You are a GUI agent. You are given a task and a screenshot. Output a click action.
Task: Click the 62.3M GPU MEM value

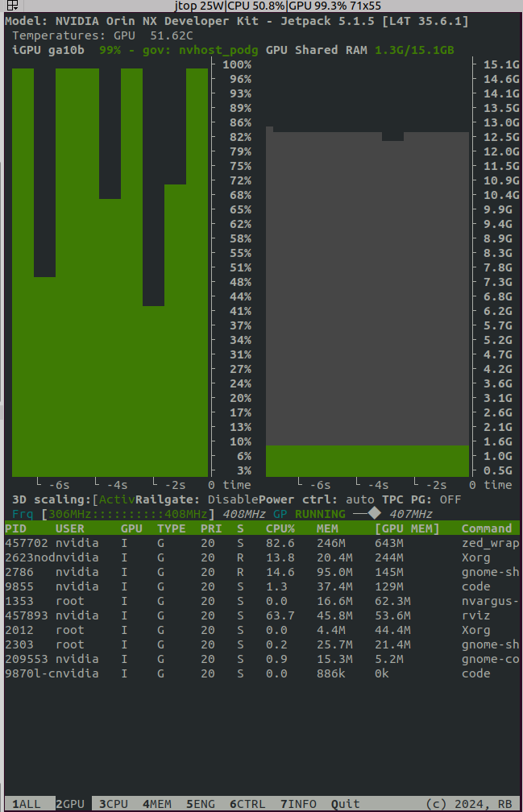tap(392, 601)
